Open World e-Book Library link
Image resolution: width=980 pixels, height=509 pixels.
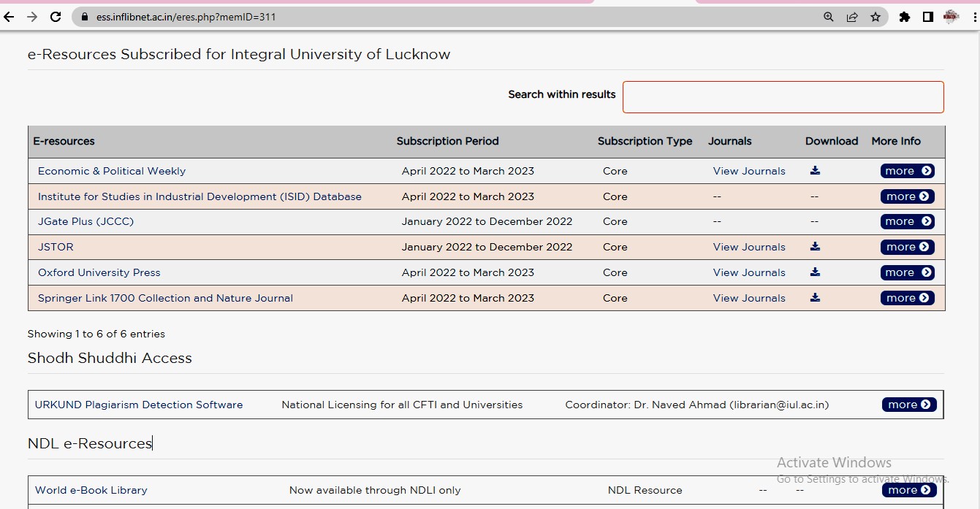tap(91, 490)
